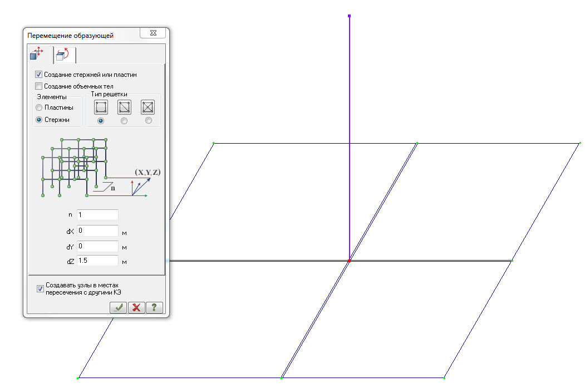Choose the radio under plain square lattice
This screenshot has width=585, height=392.
[100, 121]
